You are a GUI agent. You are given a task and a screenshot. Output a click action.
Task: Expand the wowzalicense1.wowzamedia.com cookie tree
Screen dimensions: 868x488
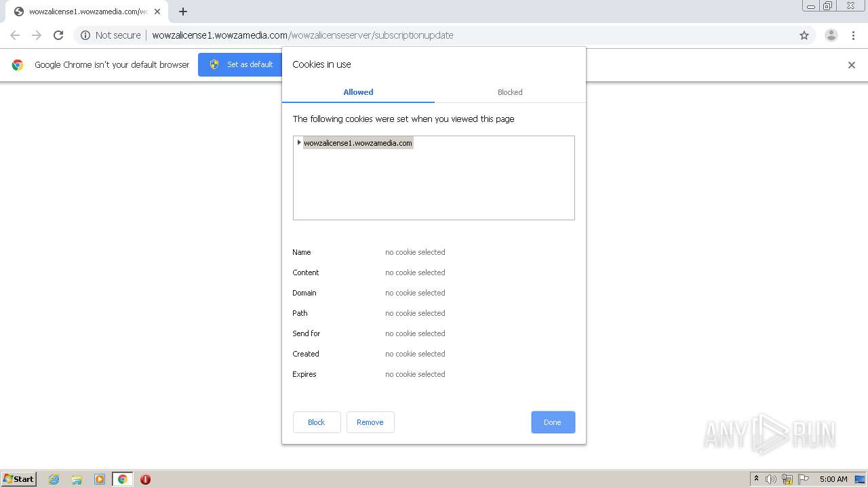(x=299, y=142)
